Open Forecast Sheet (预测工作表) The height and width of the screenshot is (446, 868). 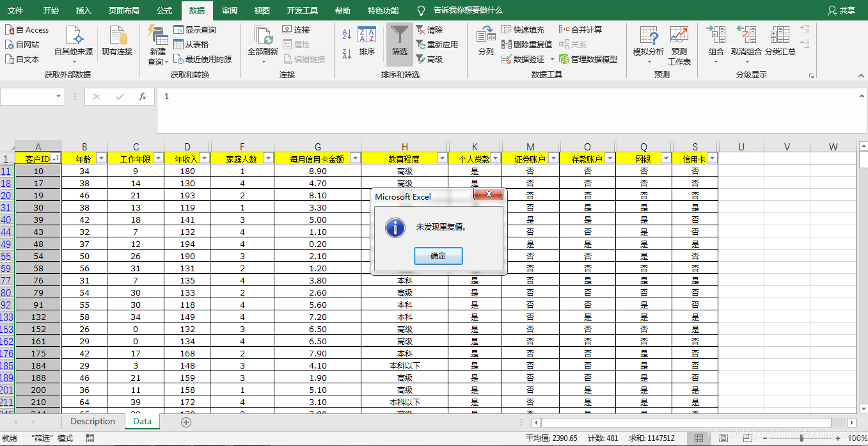click(x=679, y=45)
